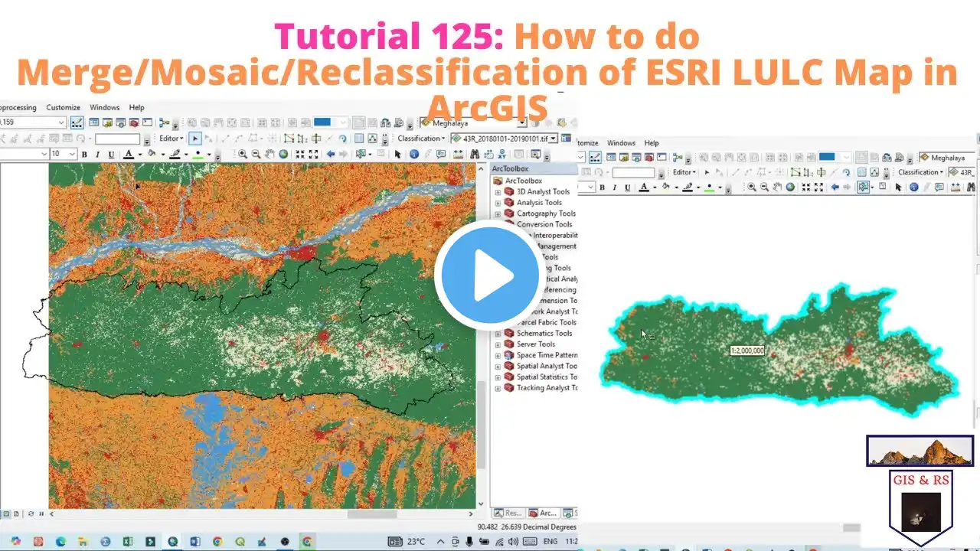Open Go To XY tool in left window
980x551 pixels.
(502, 154)
